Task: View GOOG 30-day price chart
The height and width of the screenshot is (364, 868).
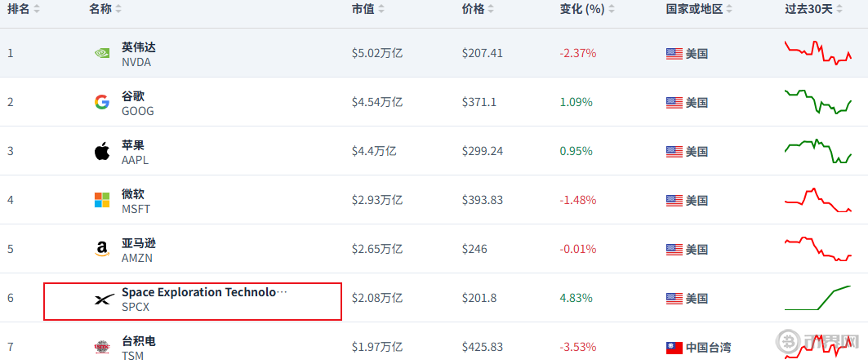Action: click(x=818, y=101)
